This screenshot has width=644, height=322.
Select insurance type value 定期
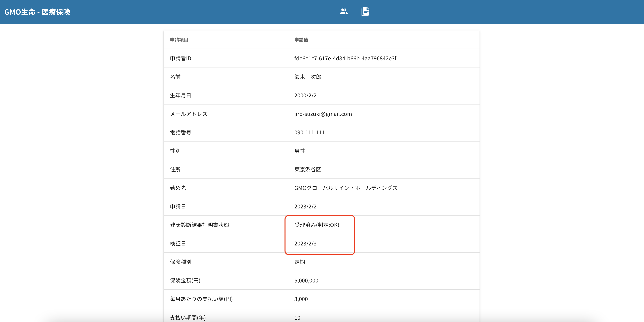300,262
